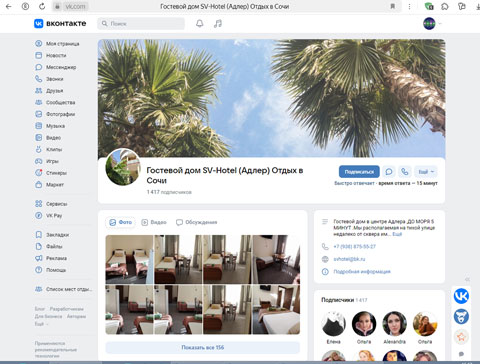Open the browser three-dot menu
This screenshot has width=480, height=364.
pos(409,6)
